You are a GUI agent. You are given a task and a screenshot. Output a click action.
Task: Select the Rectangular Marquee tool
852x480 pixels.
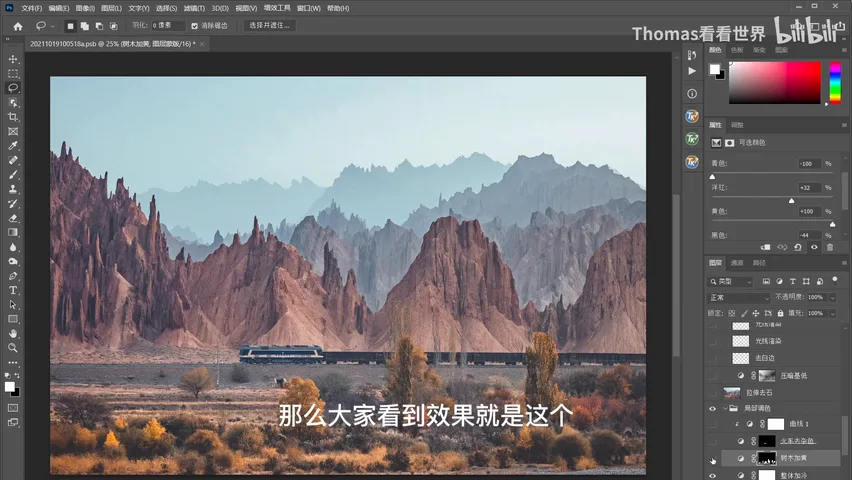(x=13, y=73)
